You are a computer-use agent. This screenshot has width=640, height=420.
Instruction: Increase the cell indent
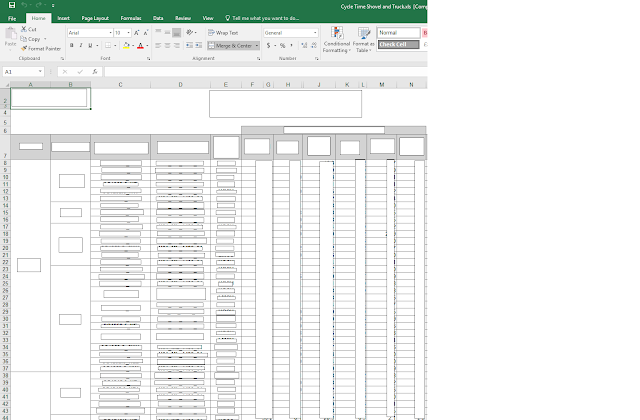tap(198, 45)
